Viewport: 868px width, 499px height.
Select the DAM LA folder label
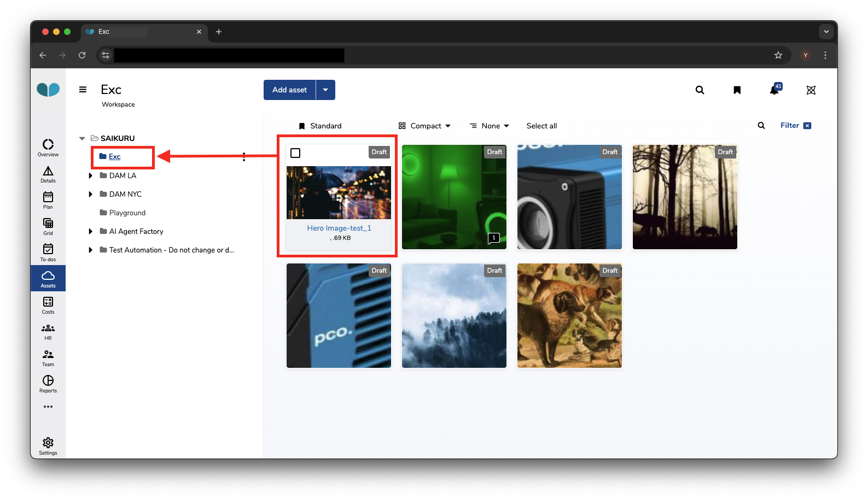point(123,175)
